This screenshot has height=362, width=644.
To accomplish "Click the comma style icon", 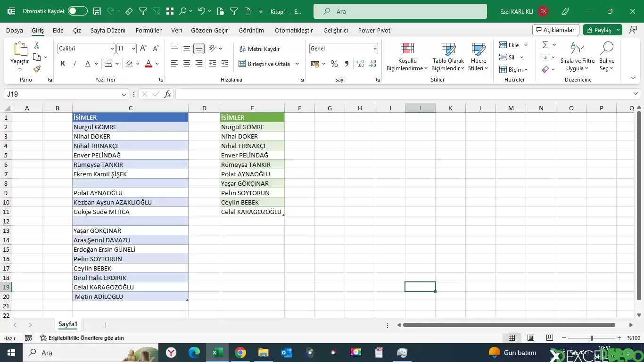I will click(347, 64).
